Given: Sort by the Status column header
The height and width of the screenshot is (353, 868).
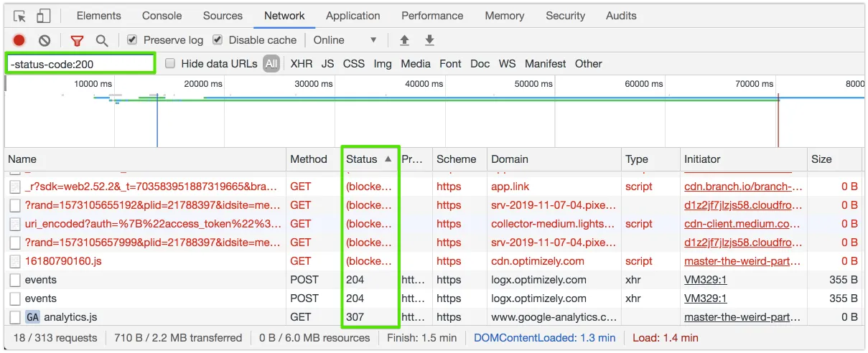Looking at the screenshot, I should point(370,159).
